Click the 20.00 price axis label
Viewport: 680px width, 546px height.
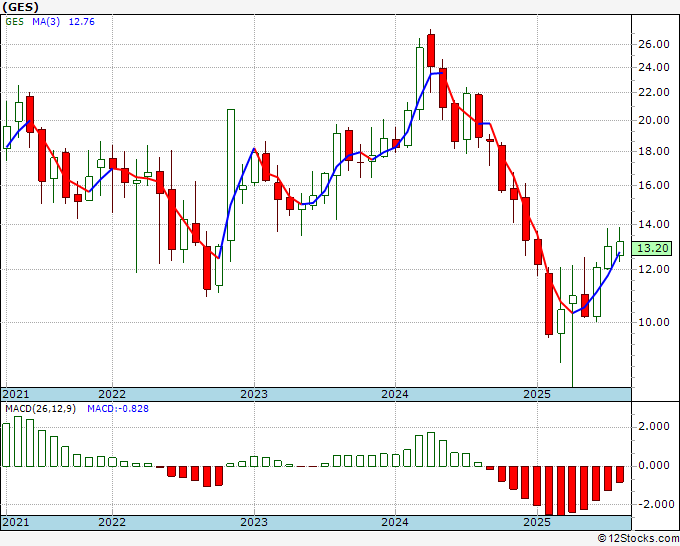coord(654,121)
